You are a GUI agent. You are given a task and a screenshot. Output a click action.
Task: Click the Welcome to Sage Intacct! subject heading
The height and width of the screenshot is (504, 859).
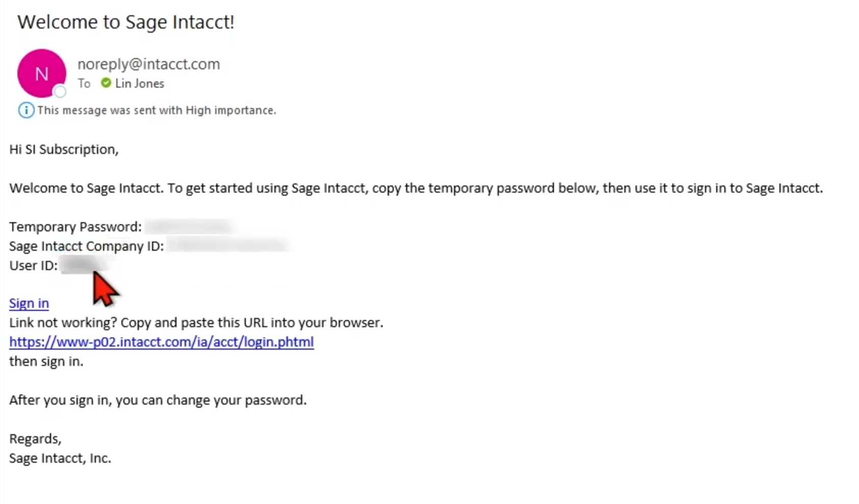click(x=126, y=22)
